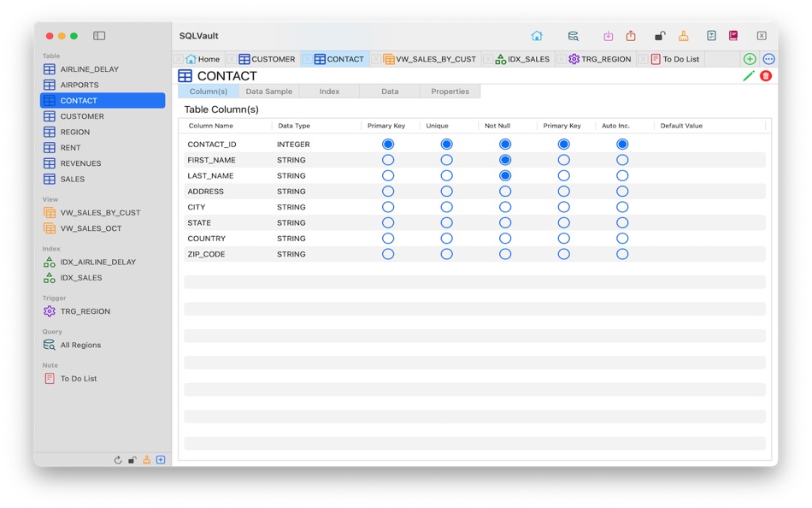Screen dimensions: 812x508
Task: Click the padlock icon in the top toolbar
Action: (659, 36)
